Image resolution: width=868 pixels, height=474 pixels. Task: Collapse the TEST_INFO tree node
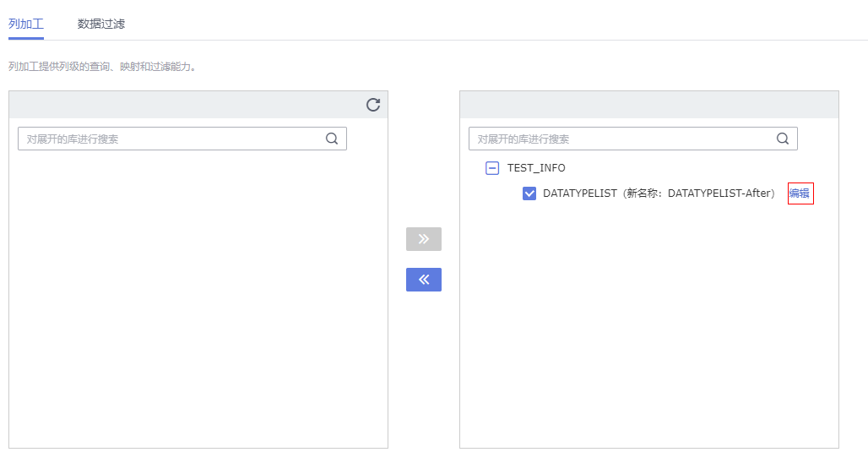pyautogui.click(x=492, y=168)
